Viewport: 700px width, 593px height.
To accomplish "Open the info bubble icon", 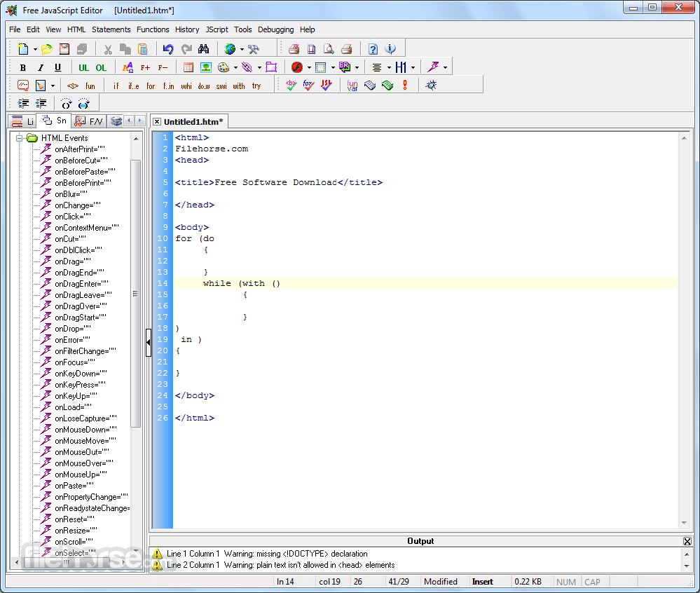I will (x=390, y=48).
